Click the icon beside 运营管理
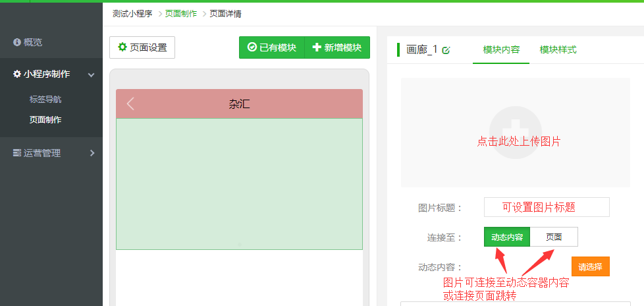The width and height of the screenshot is (644, 306). tap(17, 153)
